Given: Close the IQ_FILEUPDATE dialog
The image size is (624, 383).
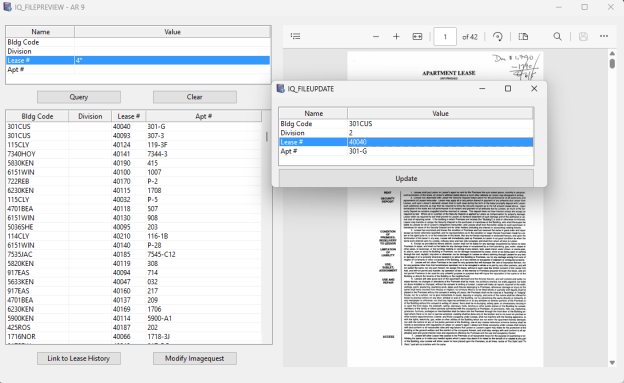Looking at the screenshot, I should [534, 88].
